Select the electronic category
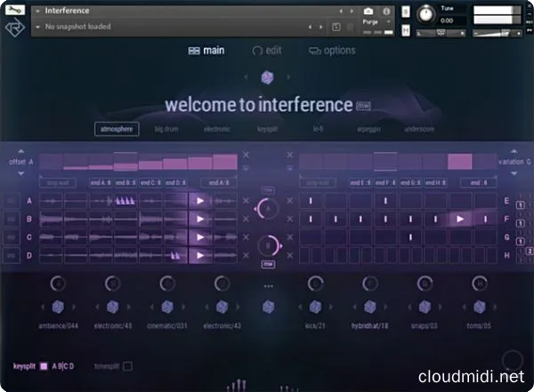 [x=217, y=129]
